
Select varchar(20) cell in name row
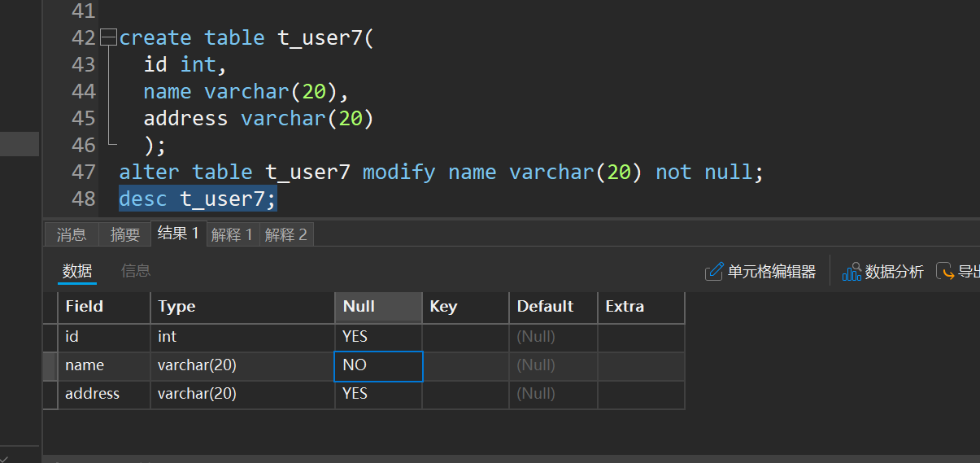point(242,365)
